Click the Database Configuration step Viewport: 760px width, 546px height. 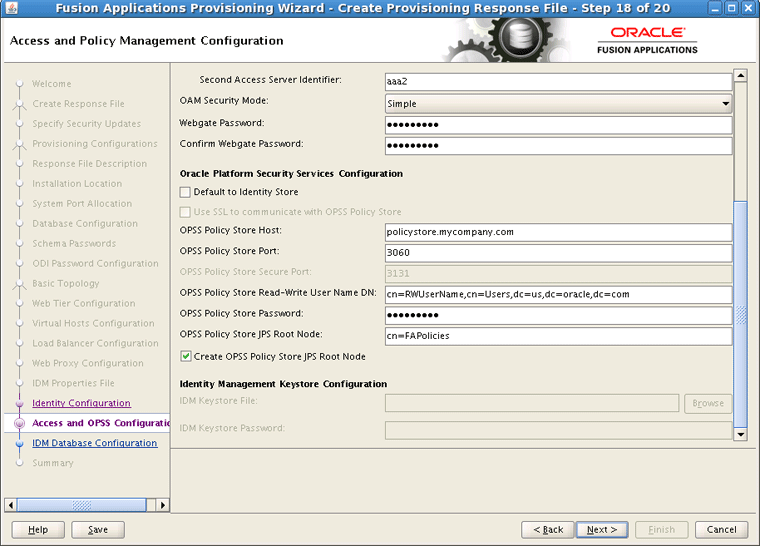[x=85, y=224]
